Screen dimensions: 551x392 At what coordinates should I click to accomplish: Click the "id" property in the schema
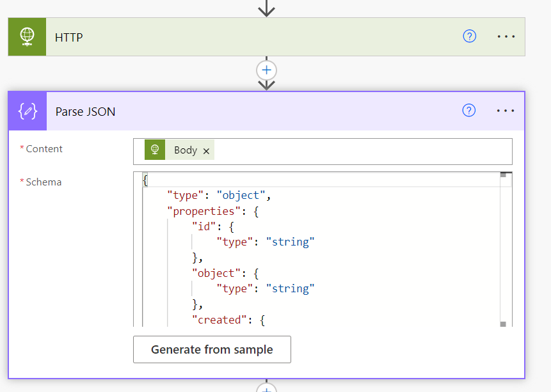click(x=204, y=226)
